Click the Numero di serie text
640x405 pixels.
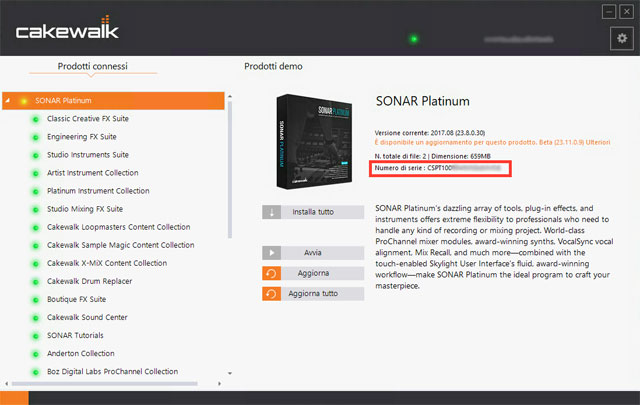click(x=438, y=168)
